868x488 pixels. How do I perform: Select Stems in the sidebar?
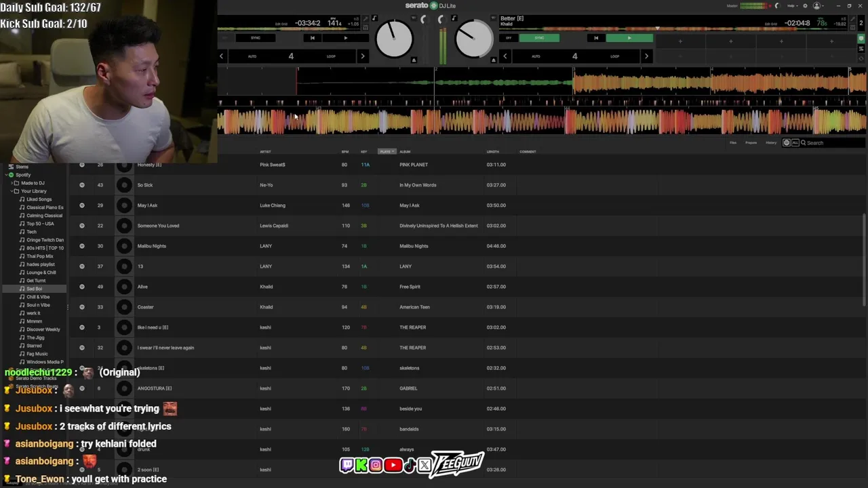point(22,167)
